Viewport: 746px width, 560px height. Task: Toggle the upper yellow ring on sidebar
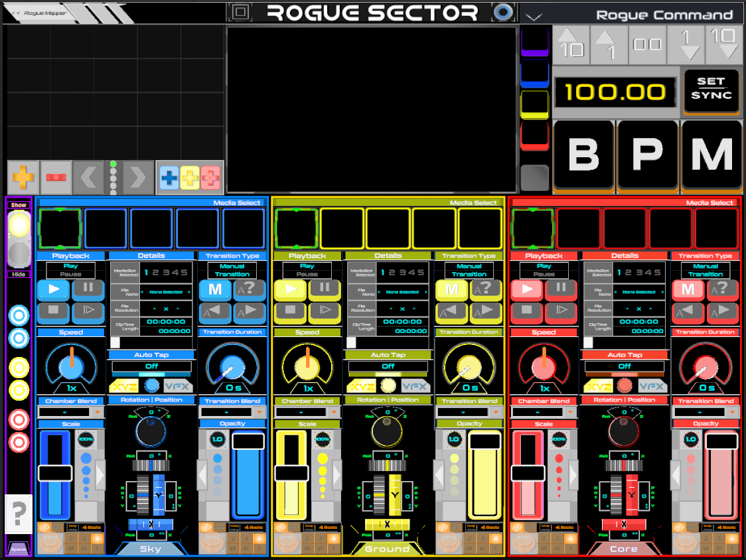tap(19, 368)
